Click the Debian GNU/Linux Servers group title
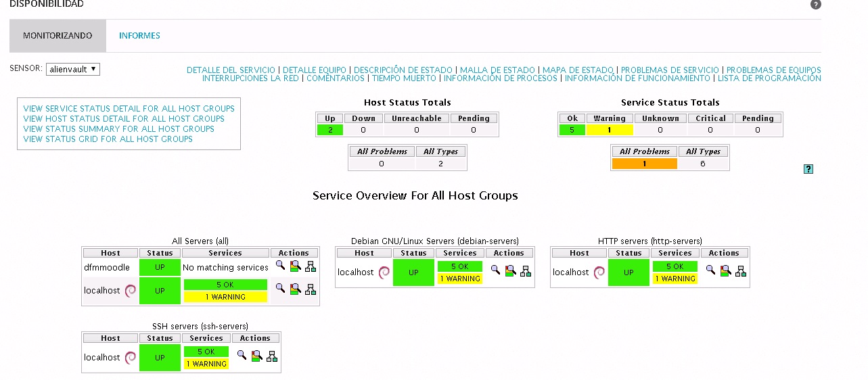 [434, 241]
